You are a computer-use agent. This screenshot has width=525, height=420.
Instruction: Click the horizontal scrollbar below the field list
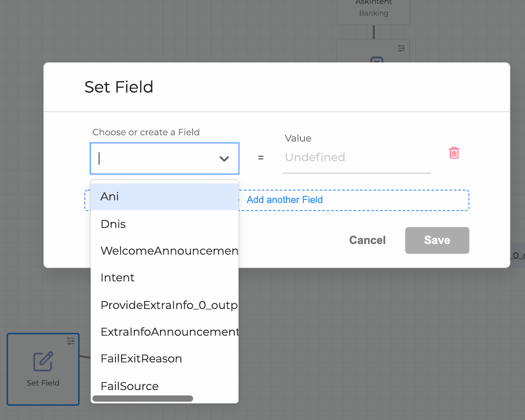click(142, 398)
